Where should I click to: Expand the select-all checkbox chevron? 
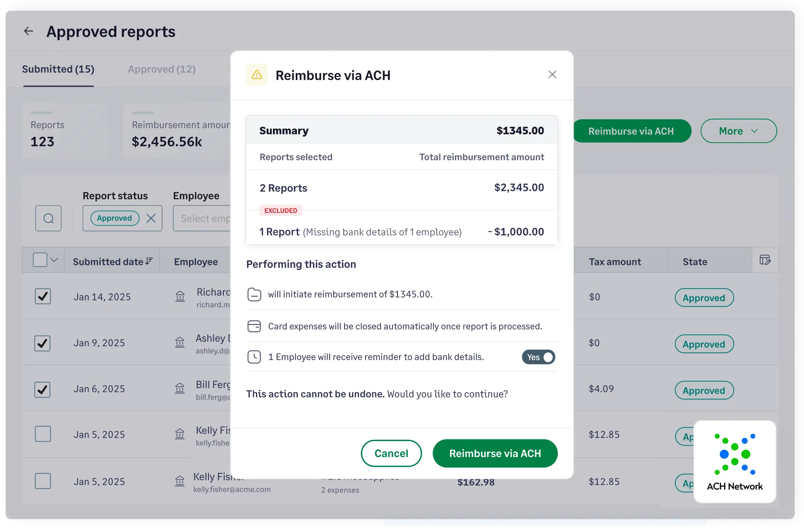54,260
